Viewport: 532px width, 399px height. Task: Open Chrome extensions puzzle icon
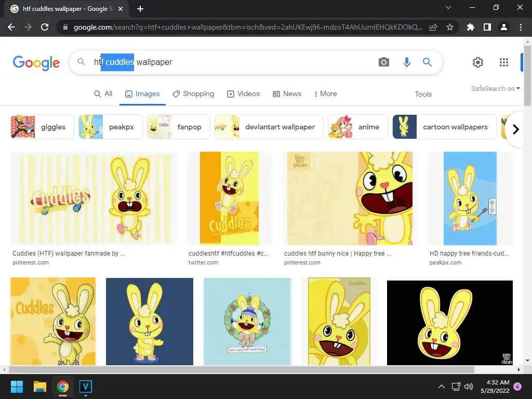click(470, 27)
